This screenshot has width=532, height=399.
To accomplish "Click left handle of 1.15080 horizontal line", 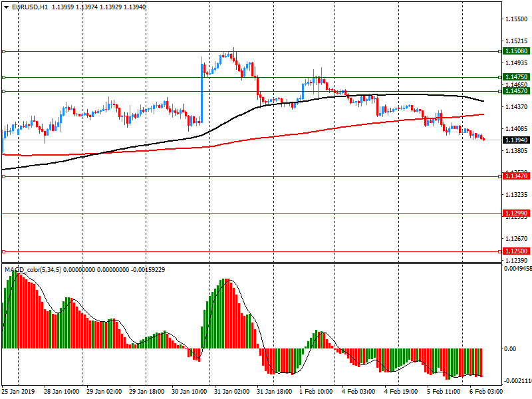I will coord(3,51).
